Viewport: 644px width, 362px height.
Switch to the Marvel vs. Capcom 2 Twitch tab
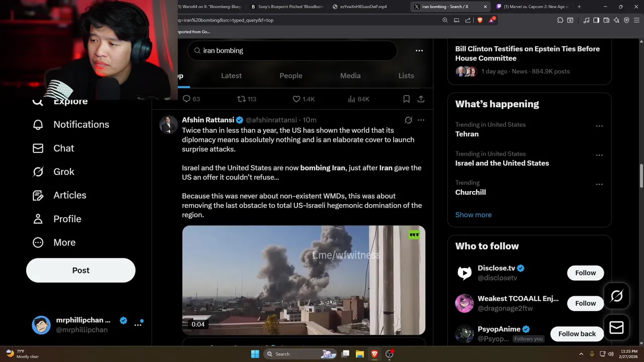[x=532, y=7]
